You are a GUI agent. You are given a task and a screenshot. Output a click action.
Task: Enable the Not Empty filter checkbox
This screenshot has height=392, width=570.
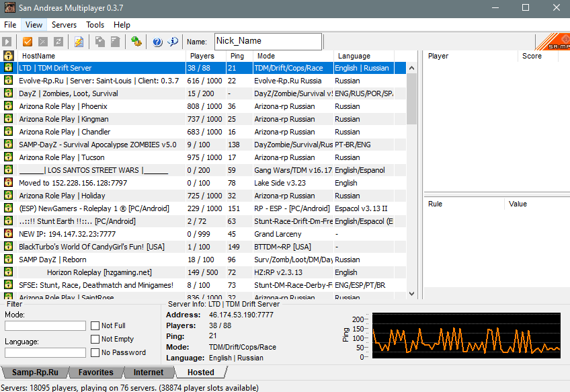(95, 339)
